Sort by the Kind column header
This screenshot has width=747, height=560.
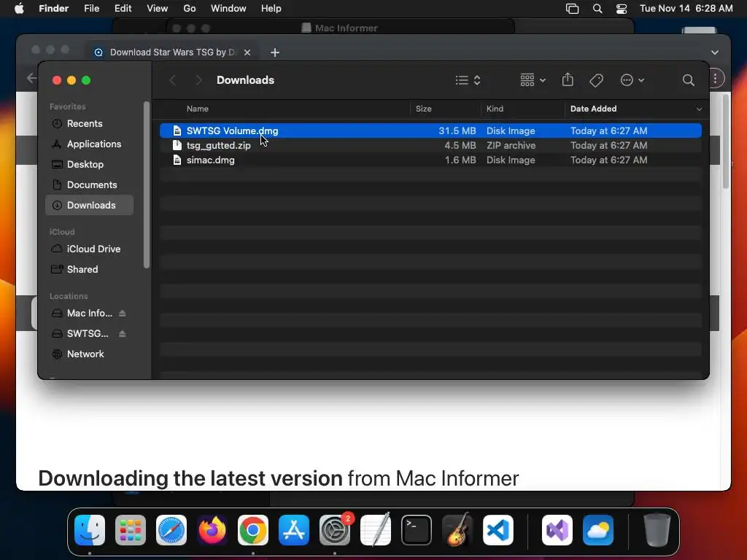pos(495,109)
